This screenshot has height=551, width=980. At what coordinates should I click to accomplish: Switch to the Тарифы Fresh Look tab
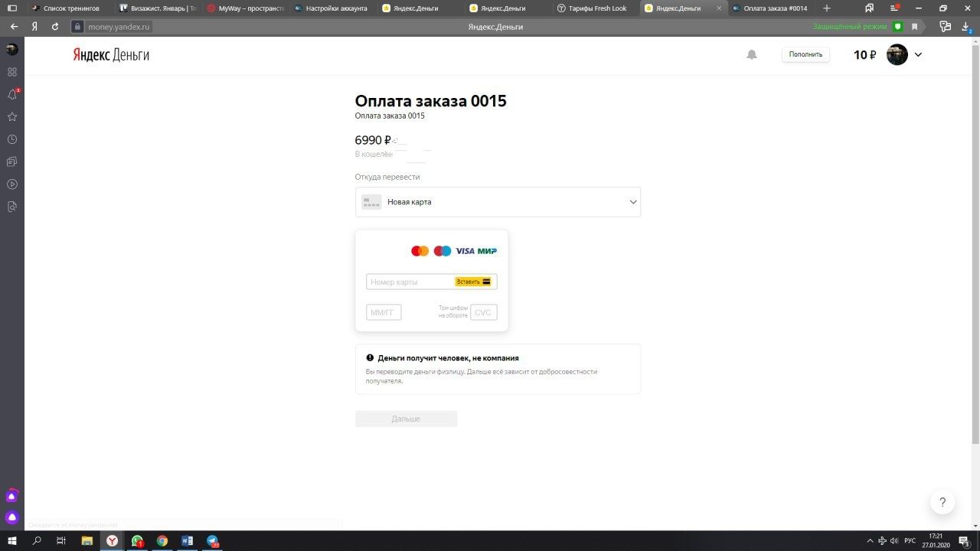click(x=596, y=8)
